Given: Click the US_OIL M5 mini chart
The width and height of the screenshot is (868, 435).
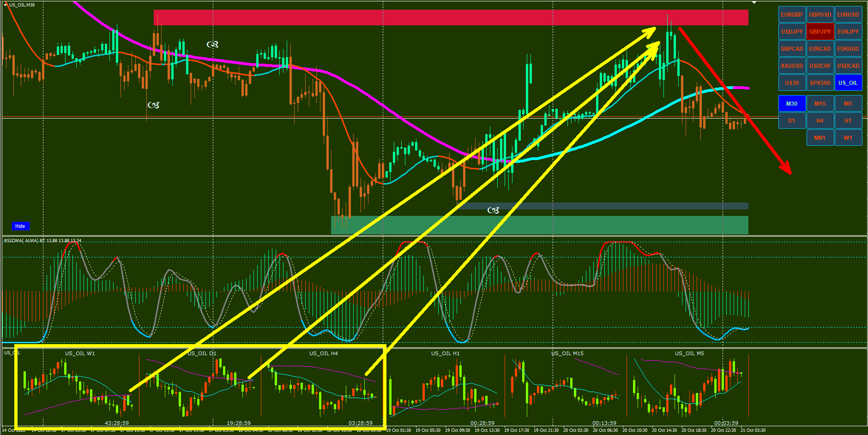Looking at the screenshot, I should (689, 387).
